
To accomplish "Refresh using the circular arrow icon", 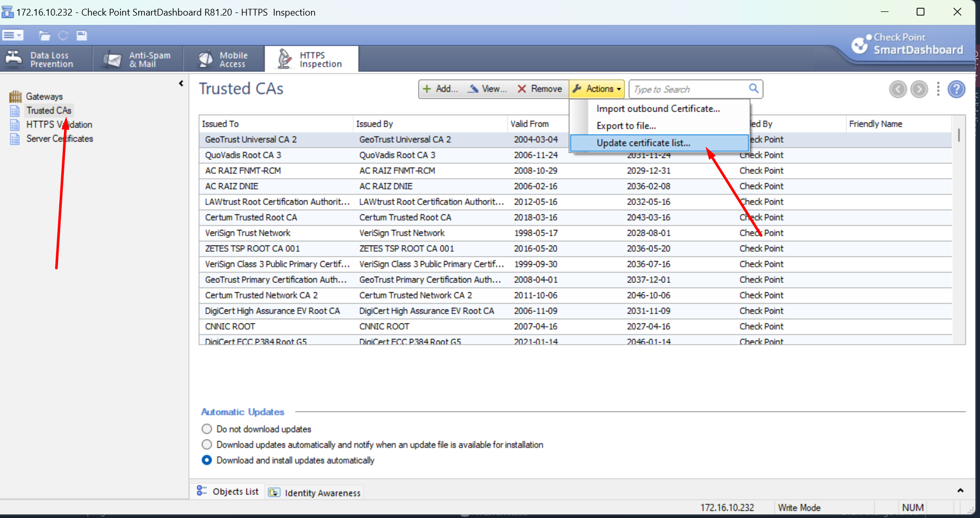I will [63, 35].
